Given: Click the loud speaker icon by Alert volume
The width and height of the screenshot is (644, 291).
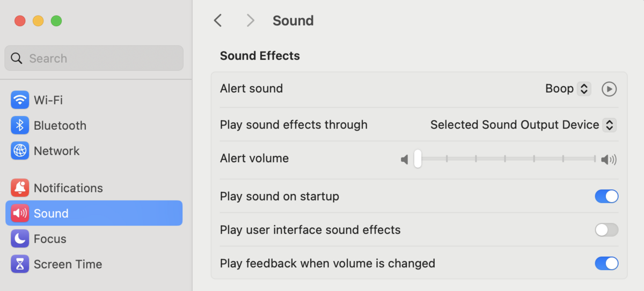Looking at the screenshot, I should point(609,159).
